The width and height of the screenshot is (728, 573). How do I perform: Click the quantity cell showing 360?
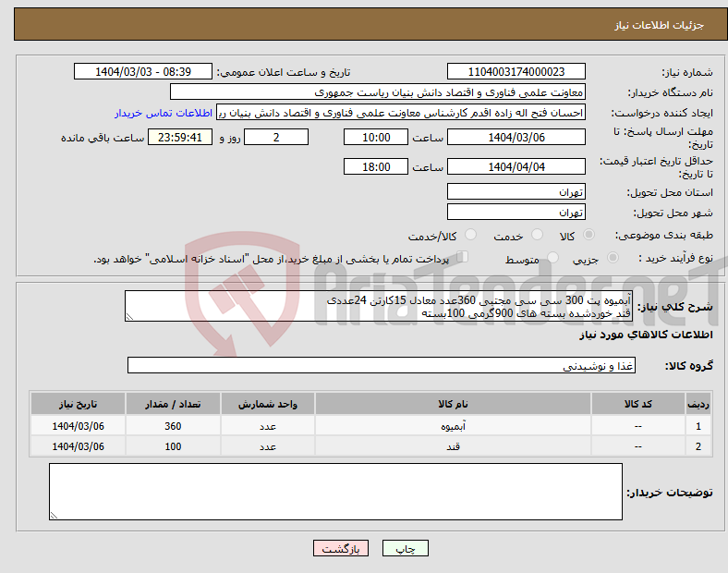click(x=173, y=426)
